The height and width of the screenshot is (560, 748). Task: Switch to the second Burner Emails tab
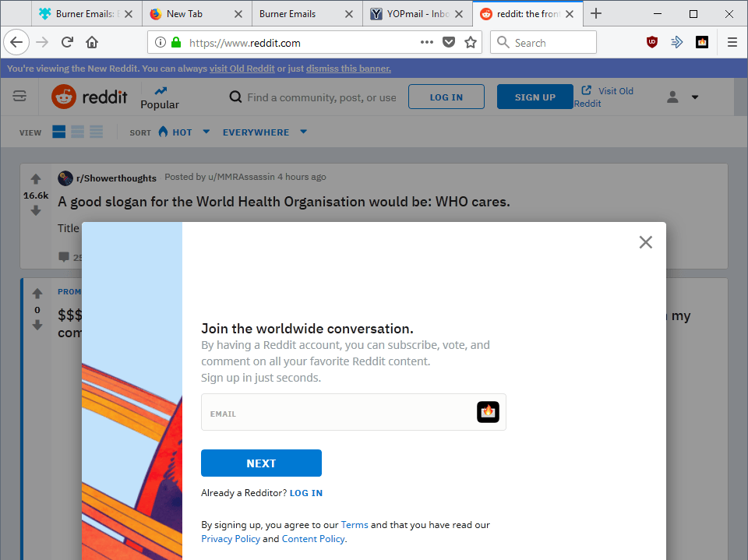click(x=307, y=14)
